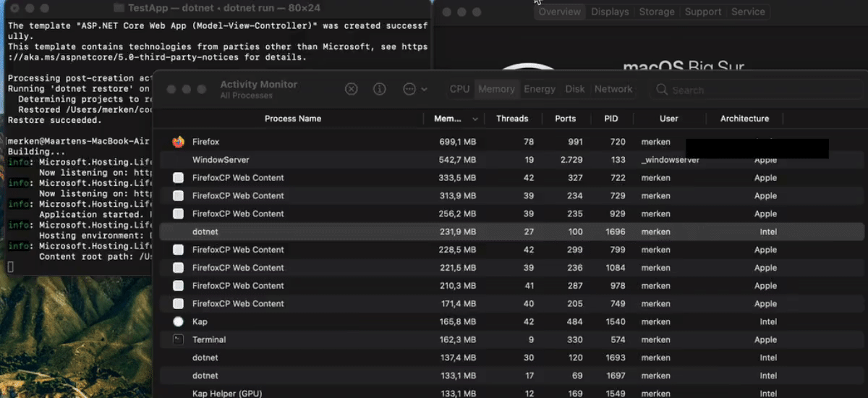This screenshot has width=868, height=398.
Task: Toggle sort on the Memory column header
Action: [454, 119]
